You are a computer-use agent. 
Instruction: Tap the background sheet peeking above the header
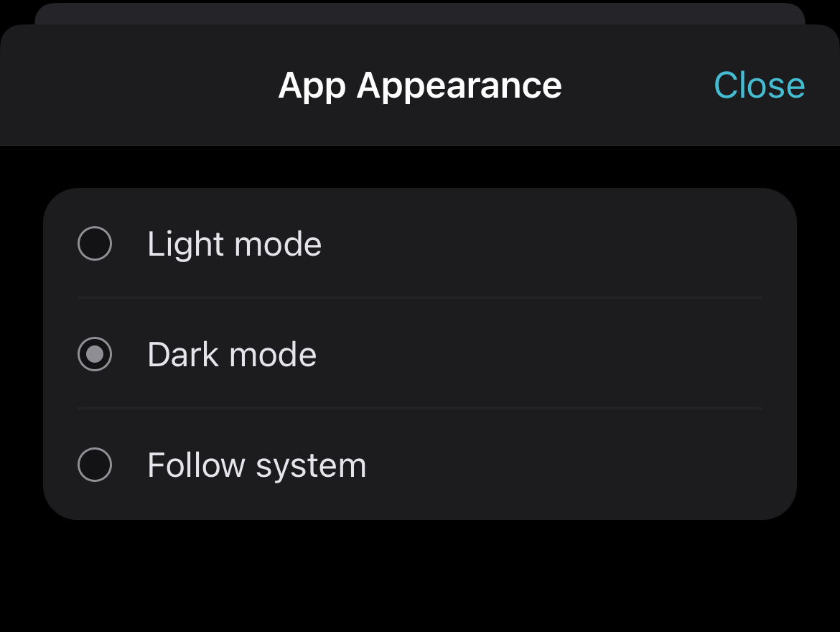pos(419,14)
